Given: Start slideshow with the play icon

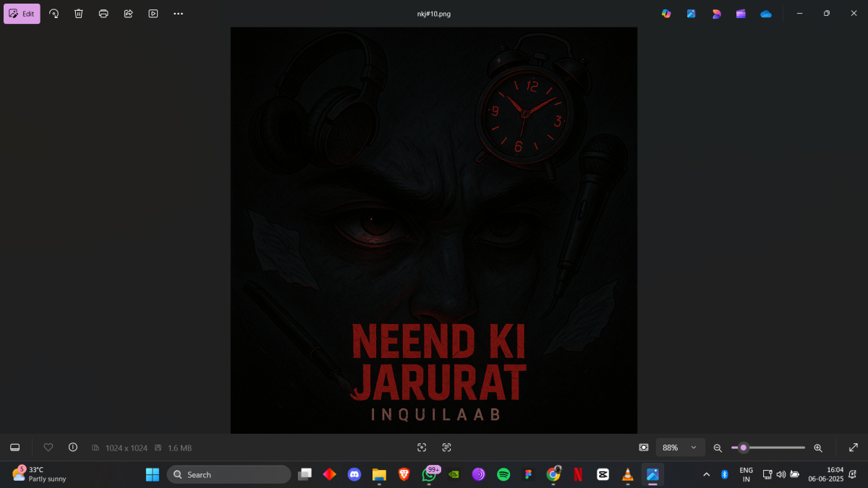Looking at the screenshot, I should pyautogui.click(x=153, y=14).
